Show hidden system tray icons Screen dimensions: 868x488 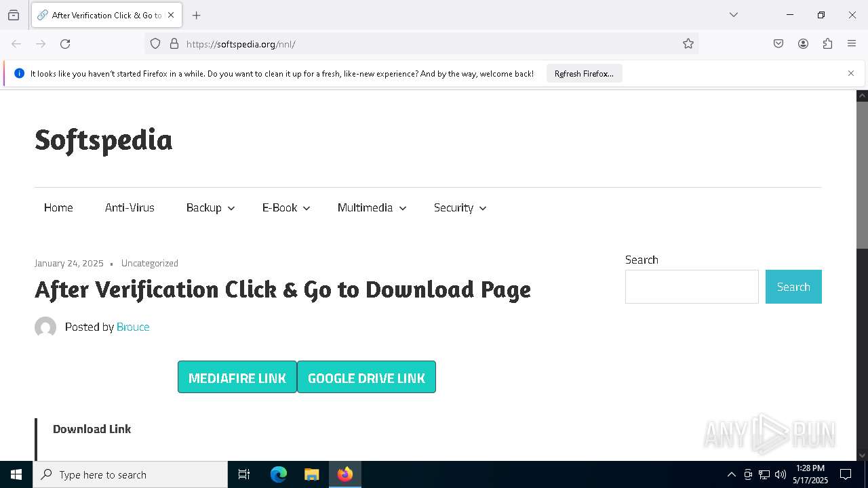[x=731, y=474]
